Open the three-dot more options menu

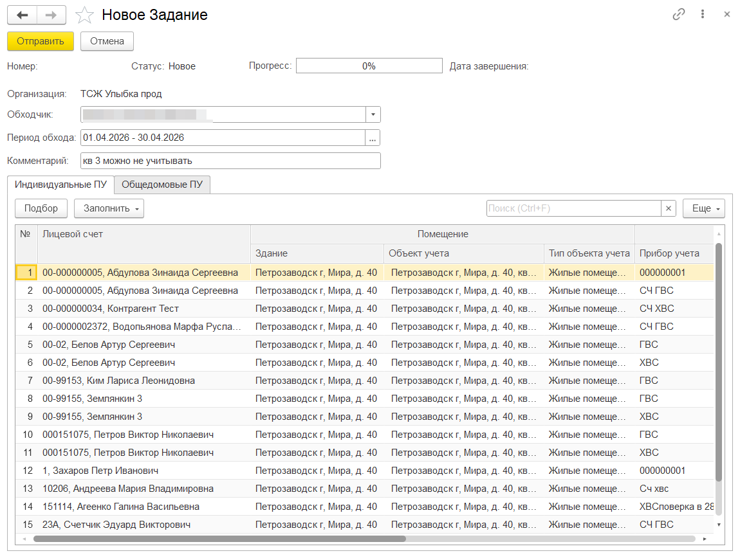[703, 14]
